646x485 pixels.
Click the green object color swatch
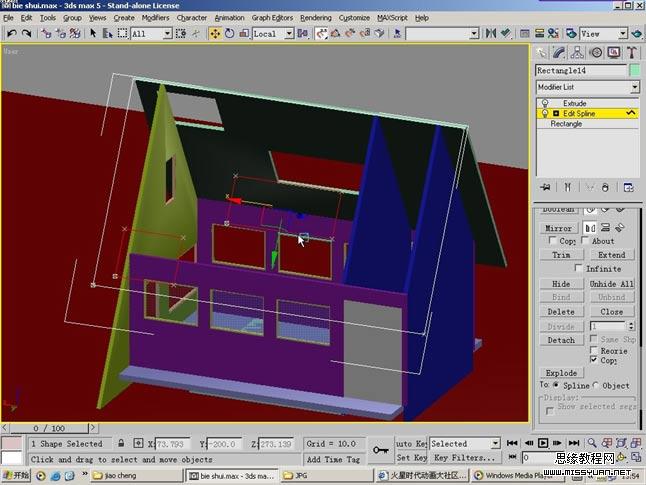pyautogui.click(x=635, y=70)
